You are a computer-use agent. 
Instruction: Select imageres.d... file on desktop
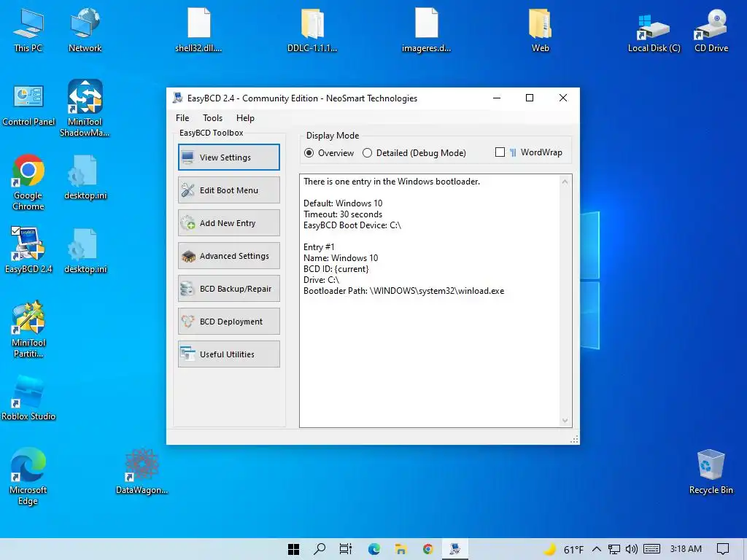426,30
